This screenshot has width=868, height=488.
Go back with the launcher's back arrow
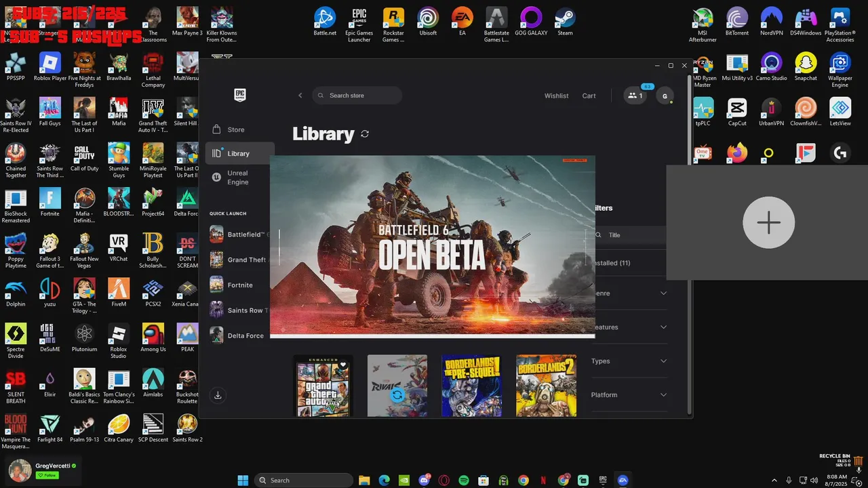300,96
